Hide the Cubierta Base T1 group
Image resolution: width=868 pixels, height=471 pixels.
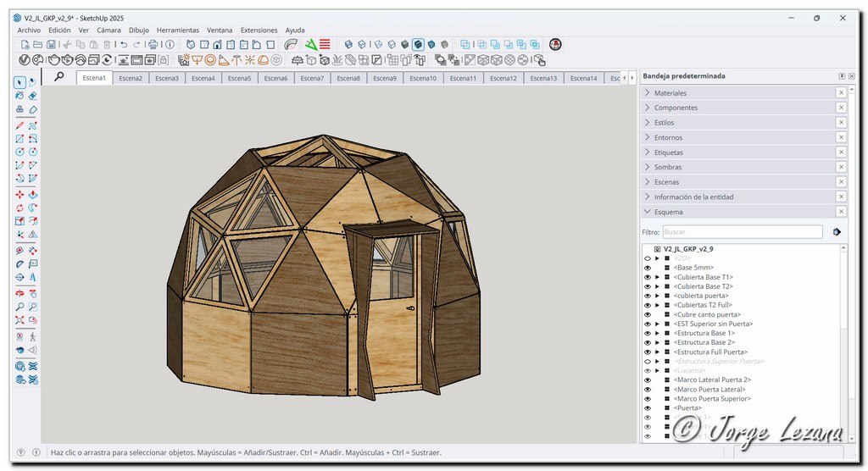648,277
